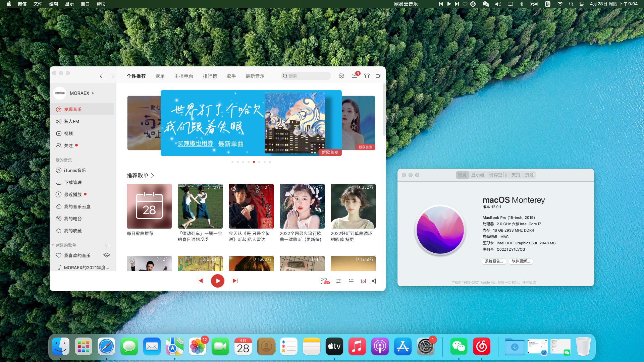This screenshot has width=644, height=362.
Task: Add a new playlist with plus icon
Action: point(107,245)
